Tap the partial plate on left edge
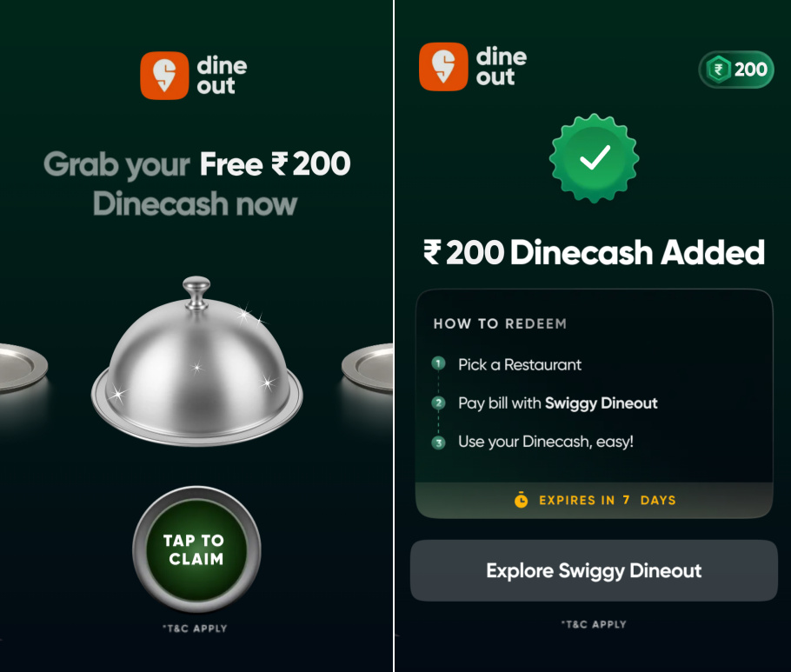 pos(23,367)
